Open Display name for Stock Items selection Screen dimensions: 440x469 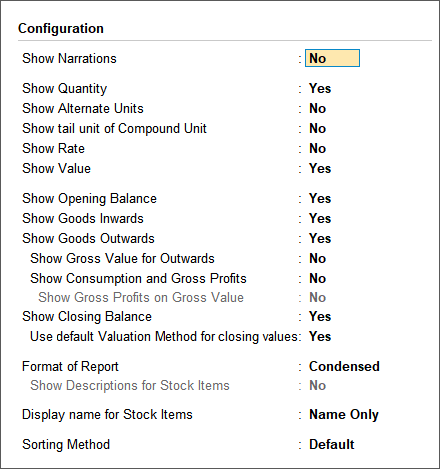344,415
